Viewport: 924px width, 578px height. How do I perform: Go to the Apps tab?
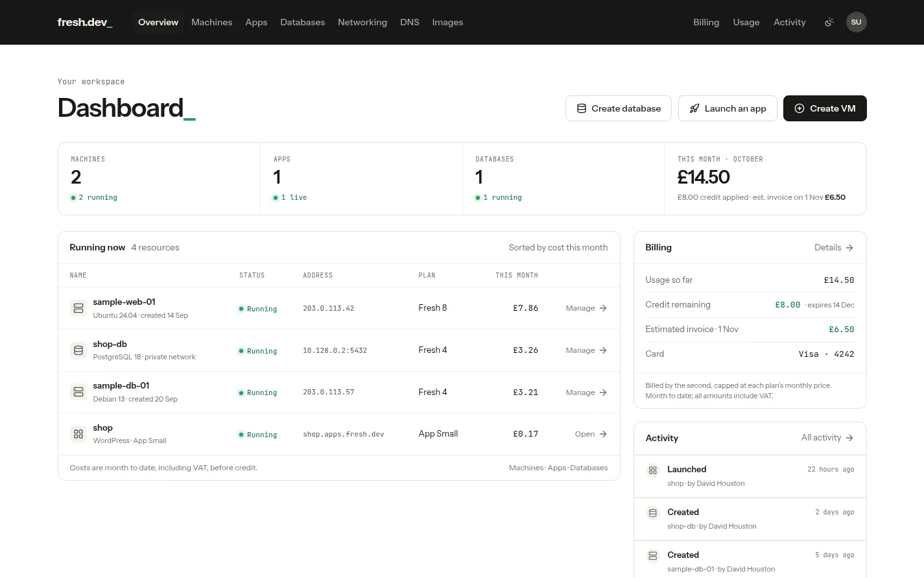[x=256, y=22]
